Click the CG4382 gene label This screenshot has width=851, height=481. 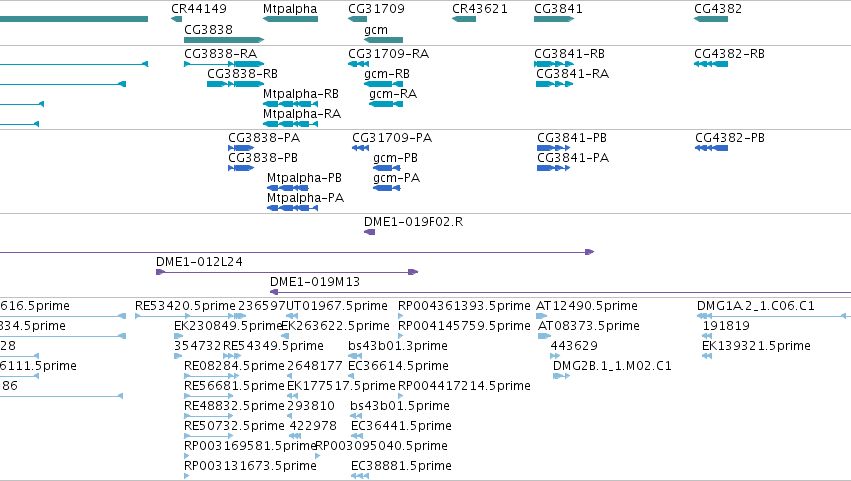pyautogui.click(x=717, y=9)
